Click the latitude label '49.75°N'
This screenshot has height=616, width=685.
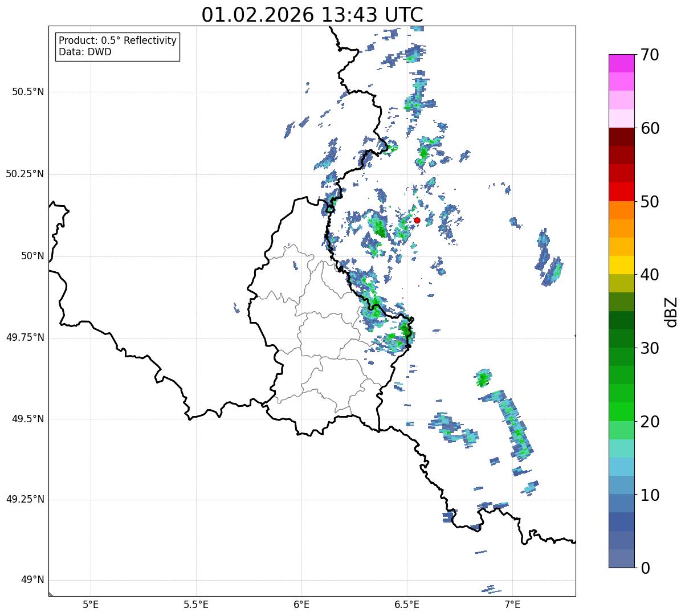click(25, 337)
